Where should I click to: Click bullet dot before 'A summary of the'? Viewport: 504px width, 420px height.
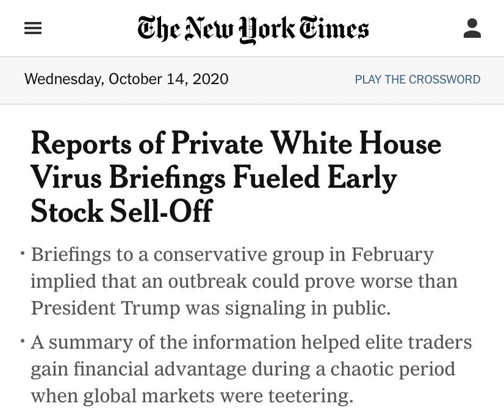tap(23, 340)
